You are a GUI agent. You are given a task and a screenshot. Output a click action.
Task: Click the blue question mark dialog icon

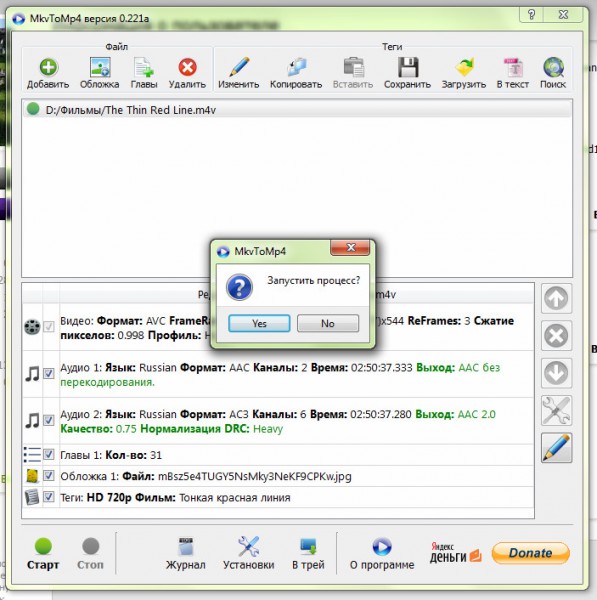[x=239, y=287]
